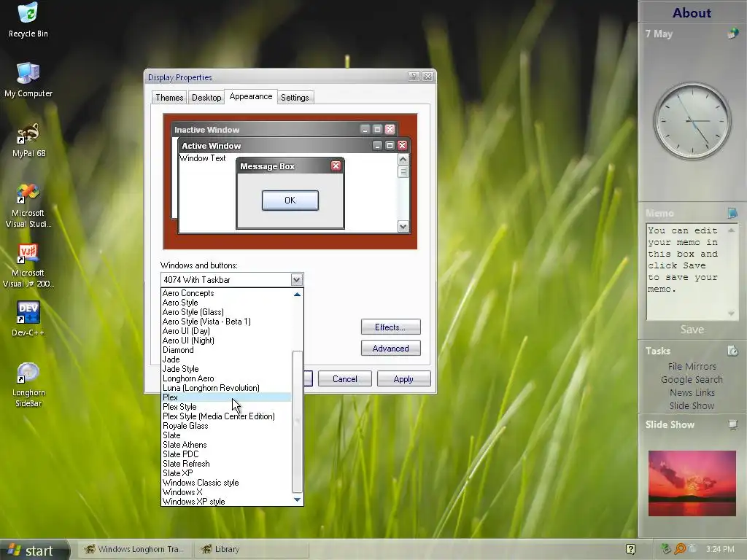Choose Luna (Longhorn Revolution) option
This screenshot has width=747, height=560.
pyautogui.click(x=226, y=388)
